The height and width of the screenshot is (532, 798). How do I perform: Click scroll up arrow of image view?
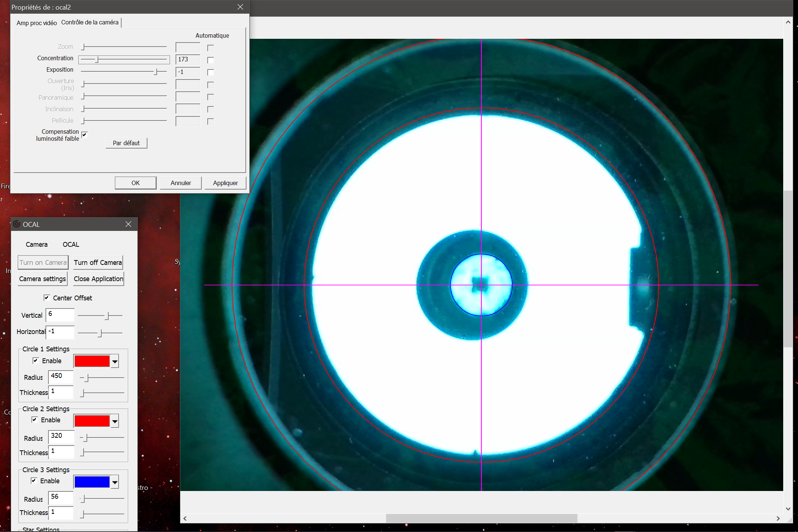tap(788, 22)
